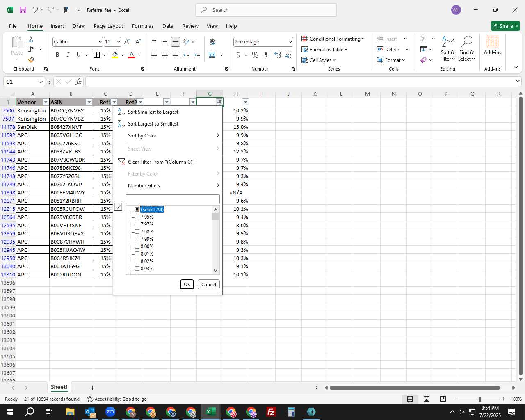The image size is (525, 420).
Task: Check the 7.98% filter value
Action: click(137, 232)
